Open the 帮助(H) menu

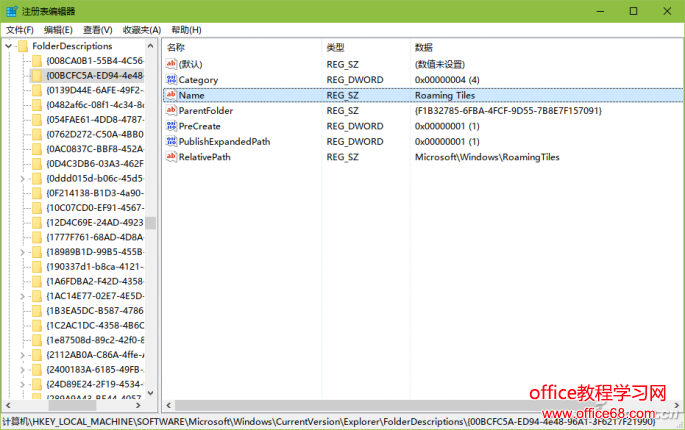point(186,30)
